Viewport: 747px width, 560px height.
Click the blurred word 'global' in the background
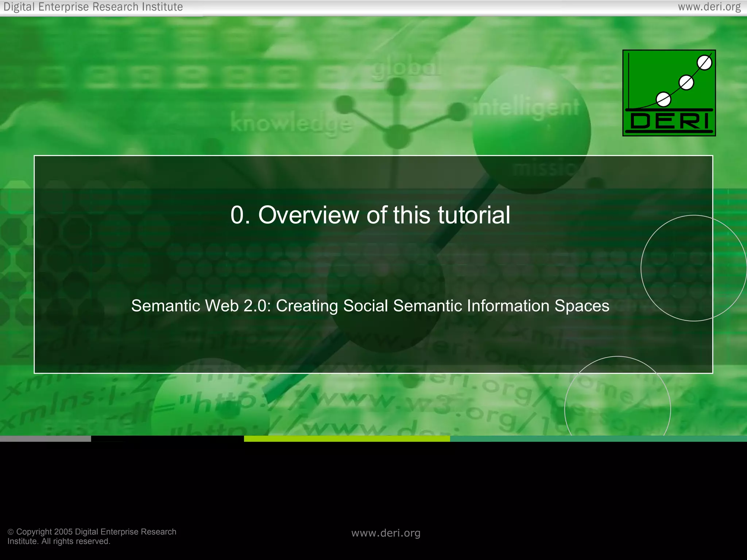[406, 68]
